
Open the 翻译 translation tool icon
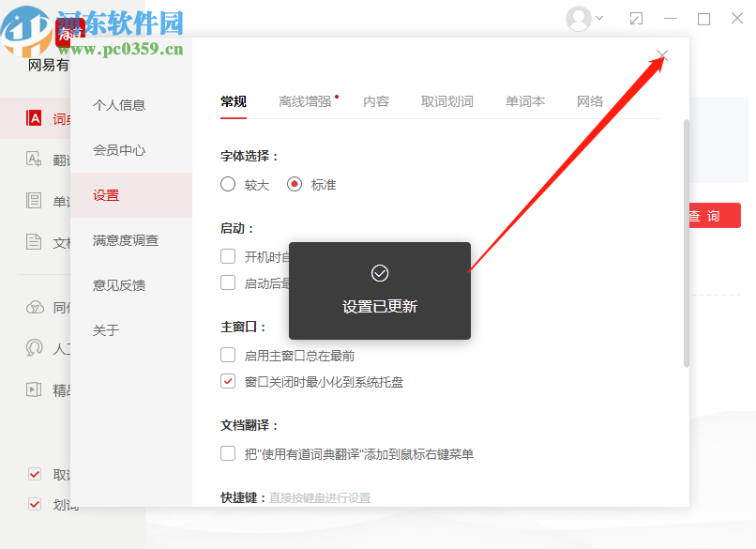click(32, 160)
